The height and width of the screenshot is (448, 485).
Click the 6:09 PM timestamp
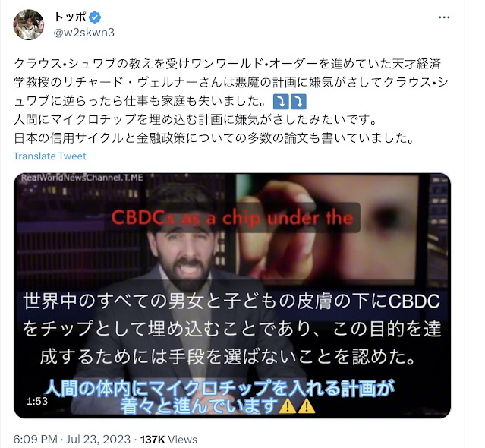(x=35, y=440)
